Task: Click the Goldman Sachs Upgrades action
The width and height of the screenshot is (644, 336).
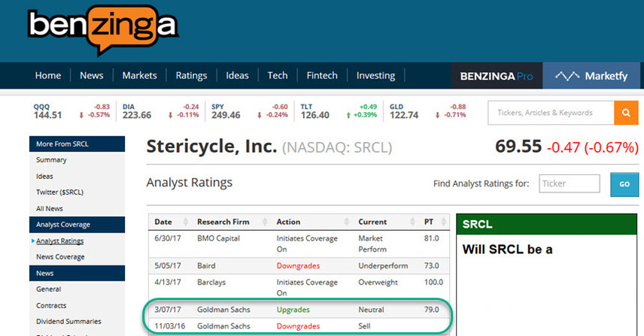Action: tap(293, 310)
